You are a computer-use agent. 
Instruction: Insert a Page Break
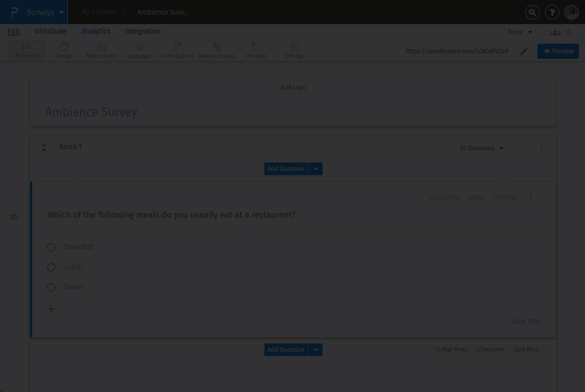point(451,349)
